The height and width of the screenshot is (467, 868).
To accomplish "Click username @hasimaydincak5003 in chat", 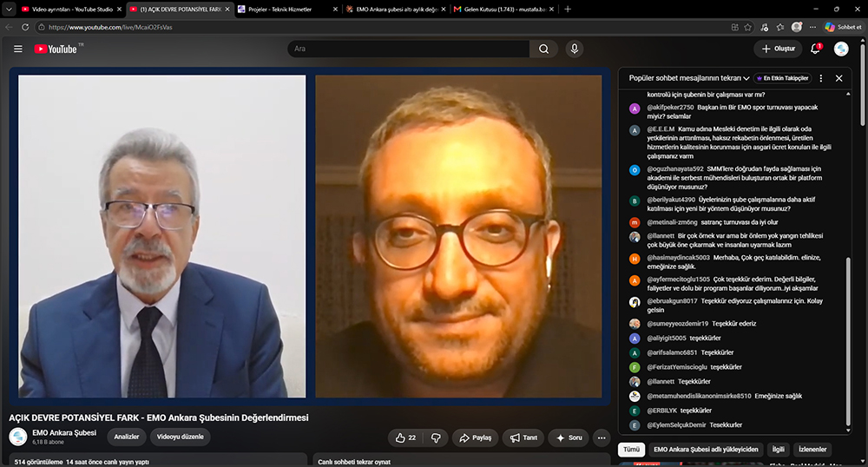I will click(678, 257).
